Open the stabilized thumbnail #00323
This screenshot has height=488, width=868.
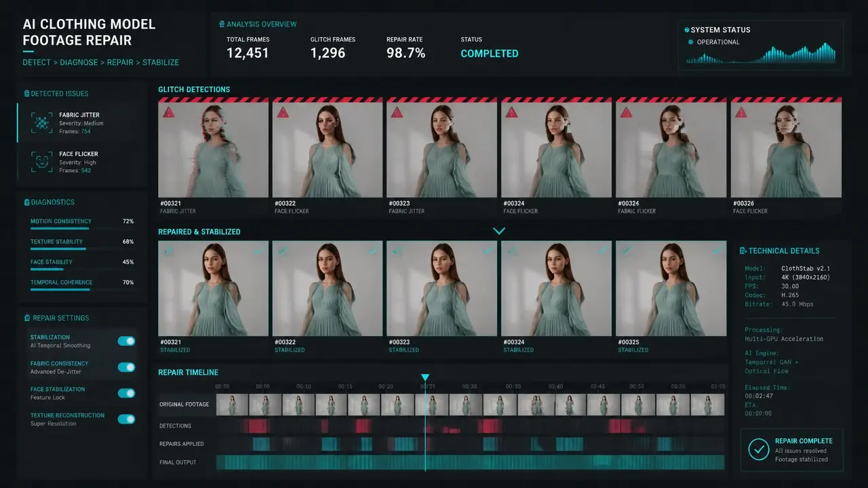442,288
